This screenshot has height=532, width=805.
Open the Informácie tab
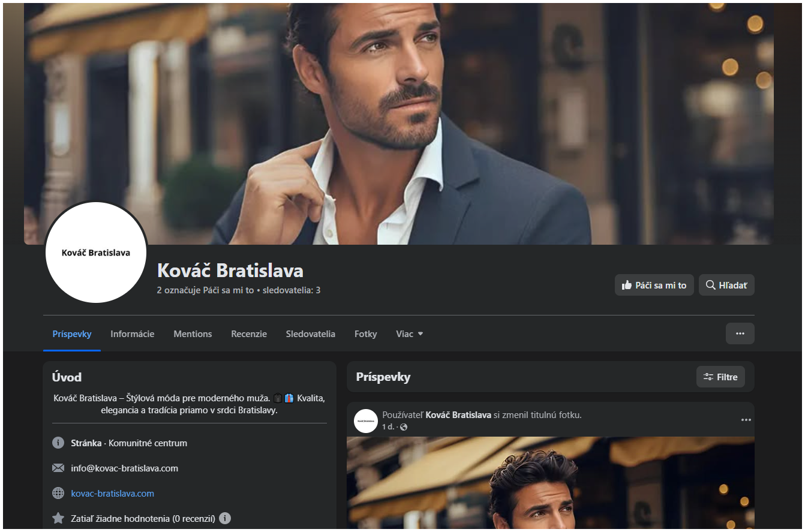click(133, 334)
